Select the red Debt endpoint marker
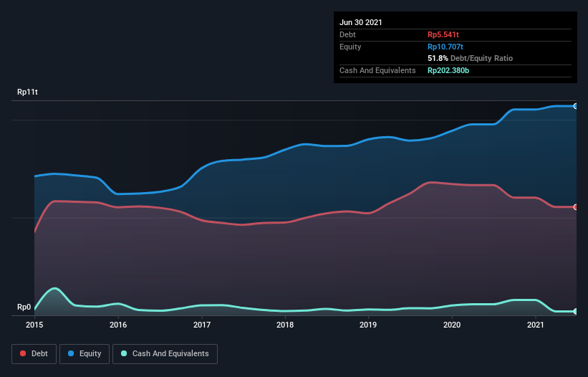 pos(576,207)
